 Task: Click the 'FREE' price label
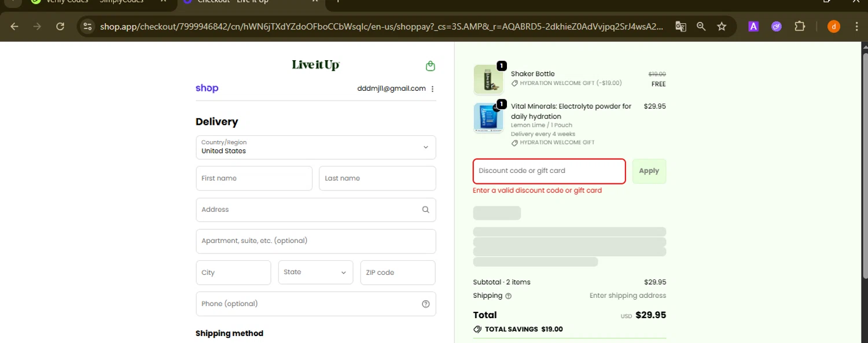click(x=659, y=84)
